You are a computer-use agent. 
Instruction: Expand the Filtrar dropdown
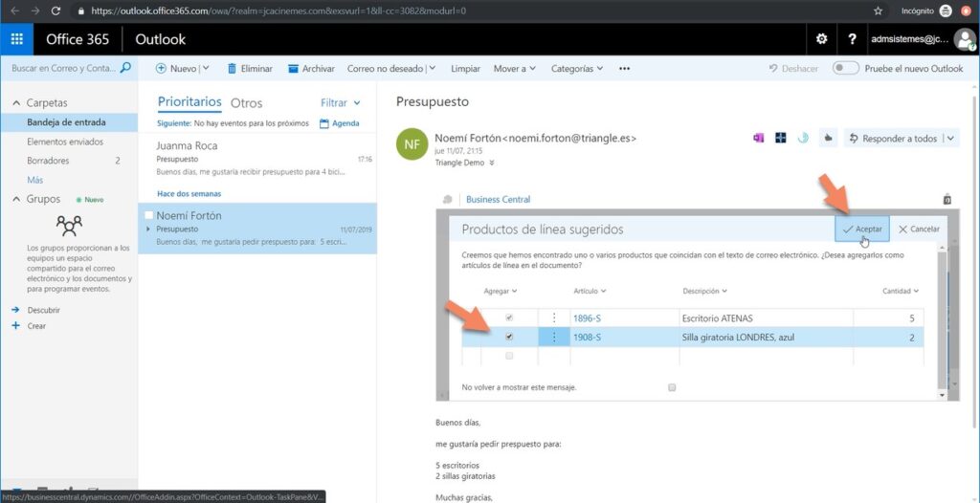tap(341, 102)
